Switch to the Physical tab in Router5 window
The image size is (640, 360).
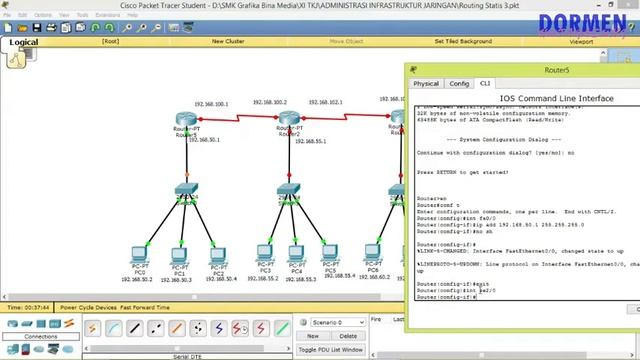[x=426, y=84]
